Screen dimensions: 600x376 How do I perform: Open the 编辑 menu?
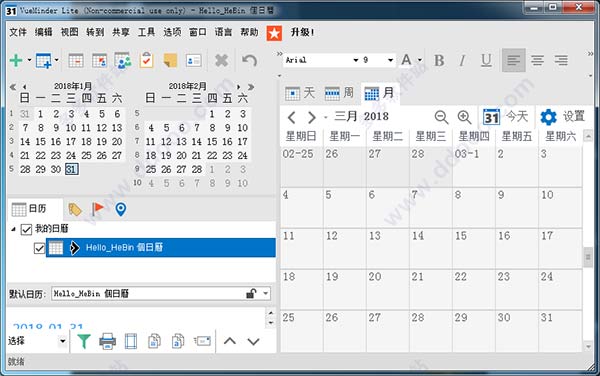(43, 32)
